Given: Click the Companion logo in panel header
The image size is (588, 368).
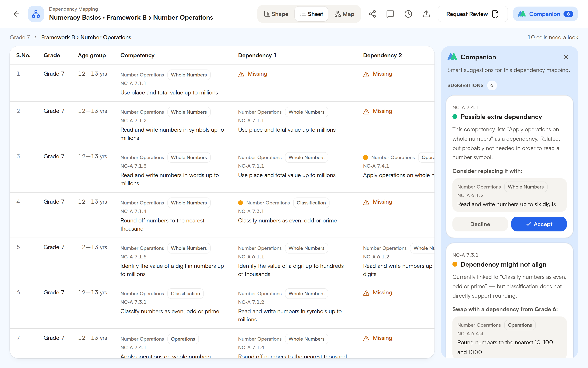Looking at the screenshot, I should coord(452,57).
